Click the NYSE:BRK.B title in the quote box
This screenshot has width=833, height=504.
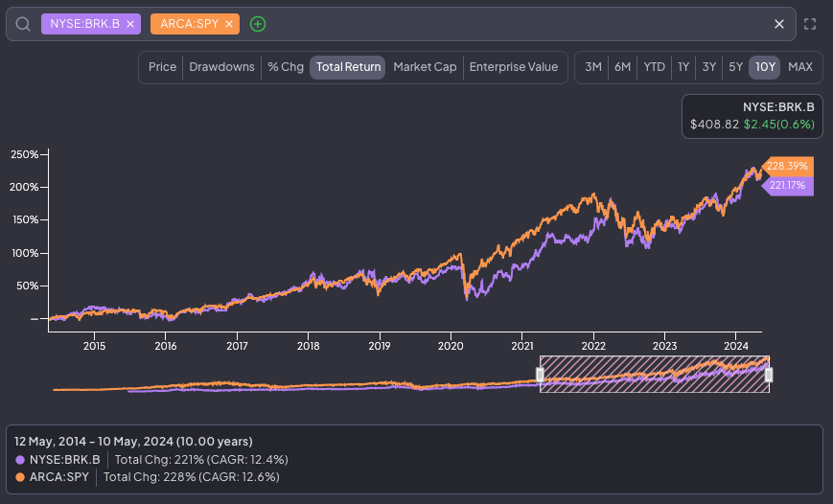[x=778, y=106]
